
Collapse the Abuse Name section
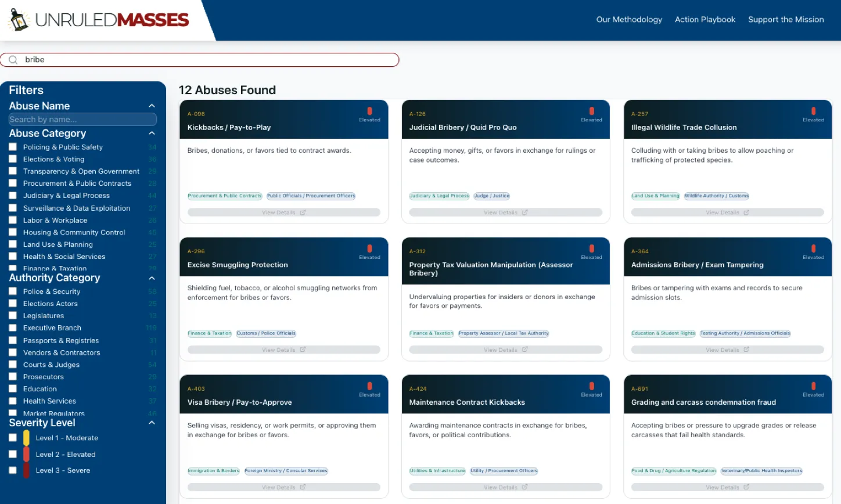(x=152, y=106)
